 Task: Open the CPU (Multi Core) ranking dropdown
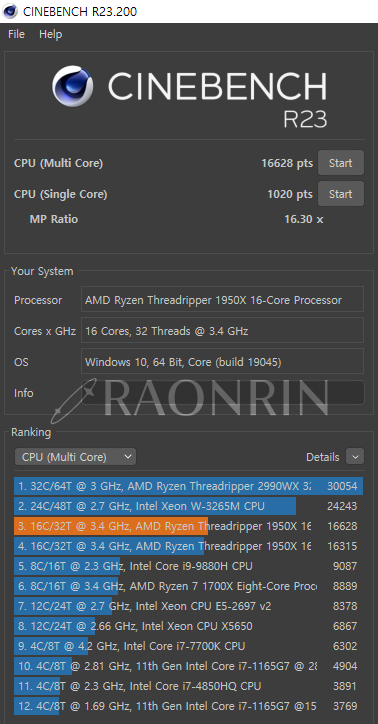[x=75, y=457]
